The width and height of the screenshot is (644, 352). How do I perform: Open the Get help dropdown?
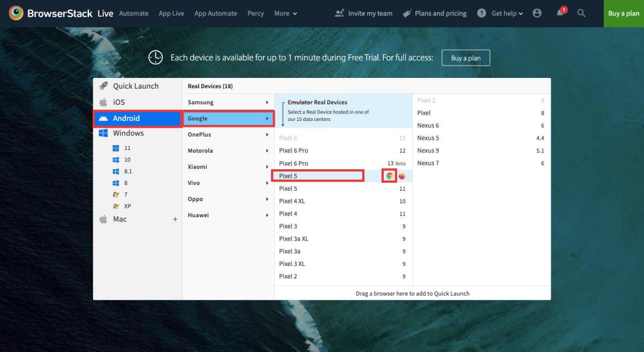pos(507,13)
